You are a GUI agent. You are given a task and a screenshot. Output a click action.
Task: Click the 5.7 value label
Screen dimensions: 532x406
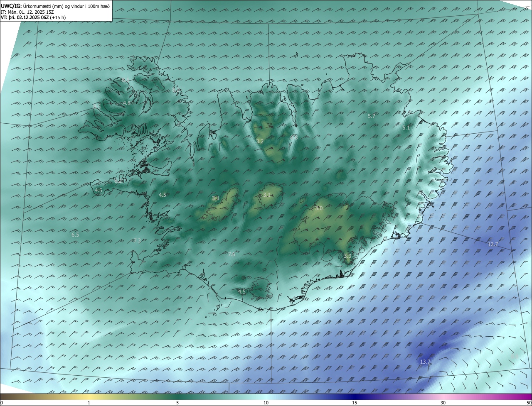(372, 116)
